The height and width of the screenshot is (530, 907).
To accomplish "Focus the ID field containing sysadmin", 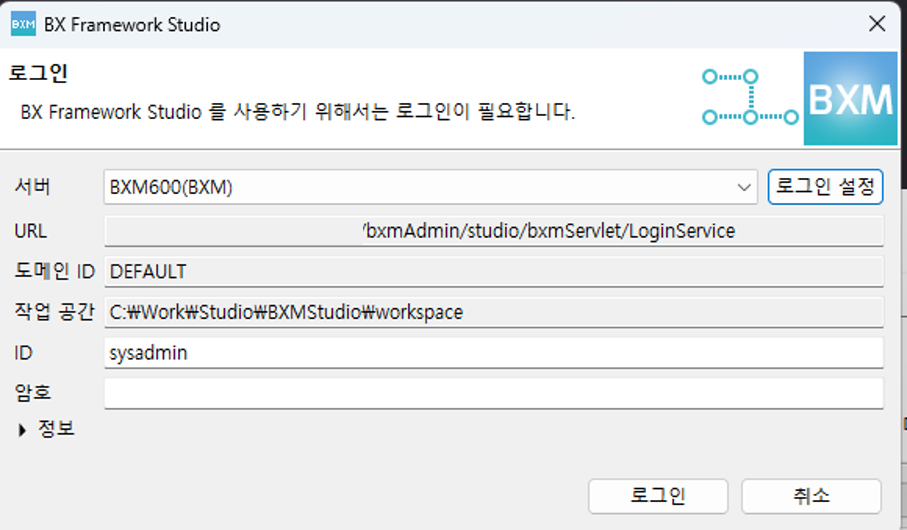I will pos(494,353).
